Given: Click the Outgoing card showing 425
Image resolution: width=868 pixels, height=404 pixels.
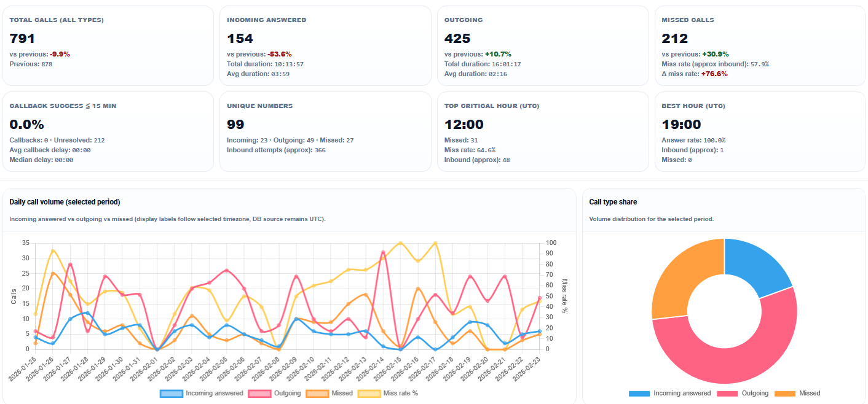Looking at the screenshot, I should tap(542, 46).
